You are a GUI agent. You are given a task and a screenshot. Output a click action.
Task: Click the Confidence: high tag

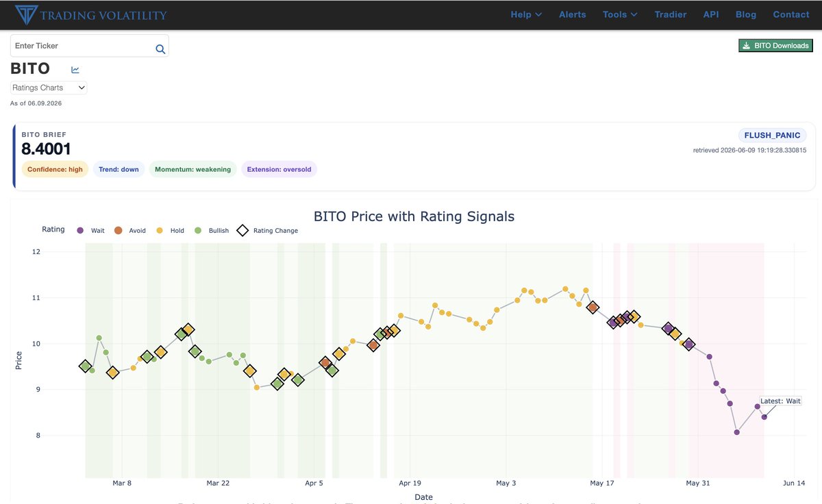pos(55,169)
